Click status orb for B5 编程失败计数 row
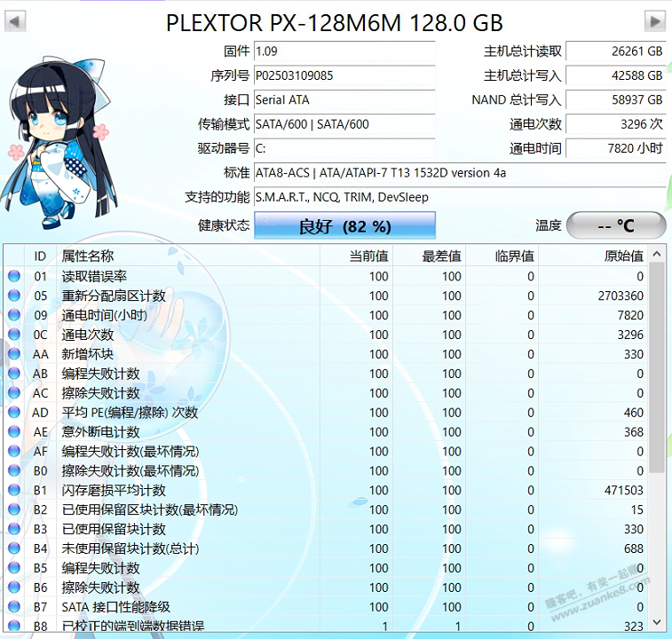Viewport: 672px width, 639px height. click(14, 567)
